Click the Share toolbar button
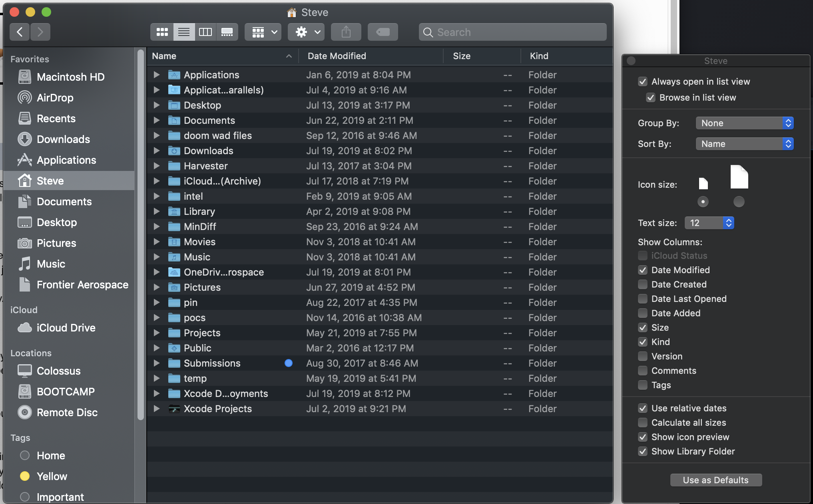813x504 pixels. [346, 32]
